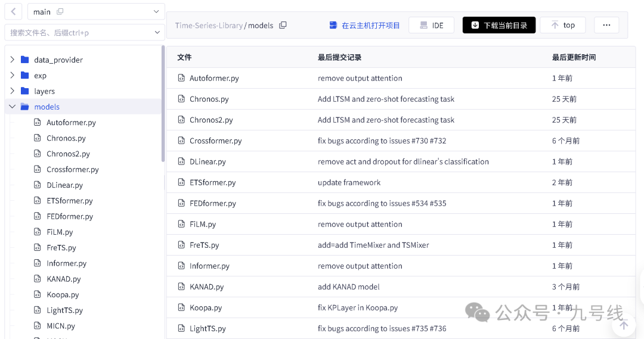Open Autoformer.py from the file table
The width and height of the screenshot is (644, 339).
coord(214,78)
